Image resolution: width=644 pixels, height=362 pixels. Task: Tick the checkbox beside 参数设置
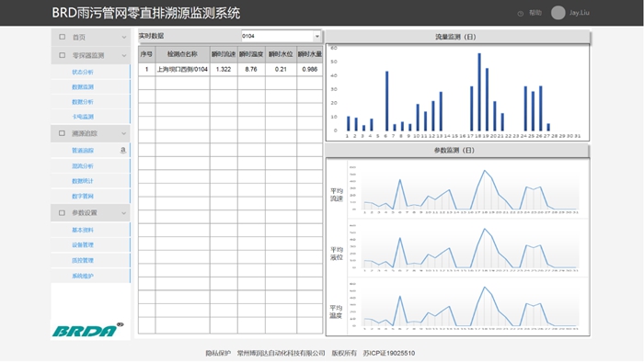[x=62, y=213]
